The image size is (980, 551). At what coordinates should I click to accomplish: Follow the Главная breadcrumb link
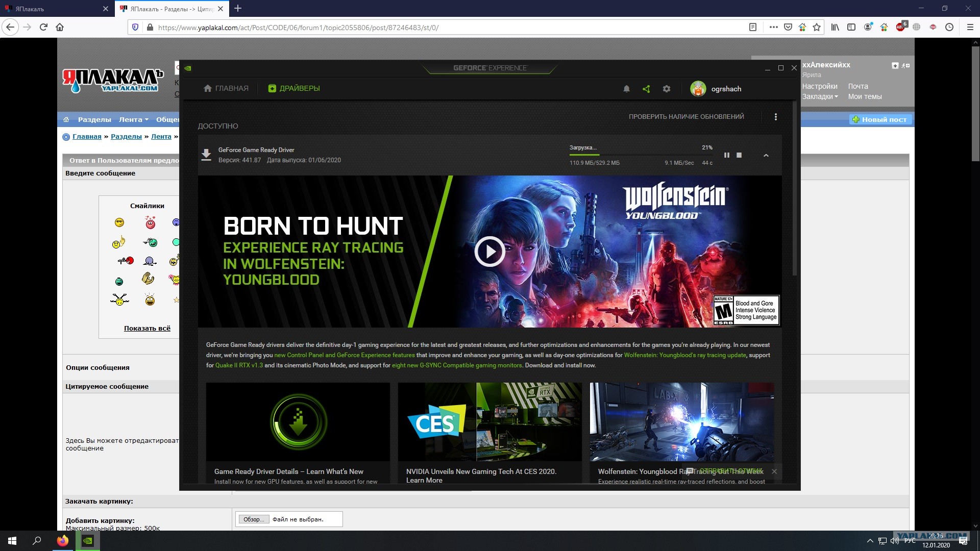coord(87,137)
